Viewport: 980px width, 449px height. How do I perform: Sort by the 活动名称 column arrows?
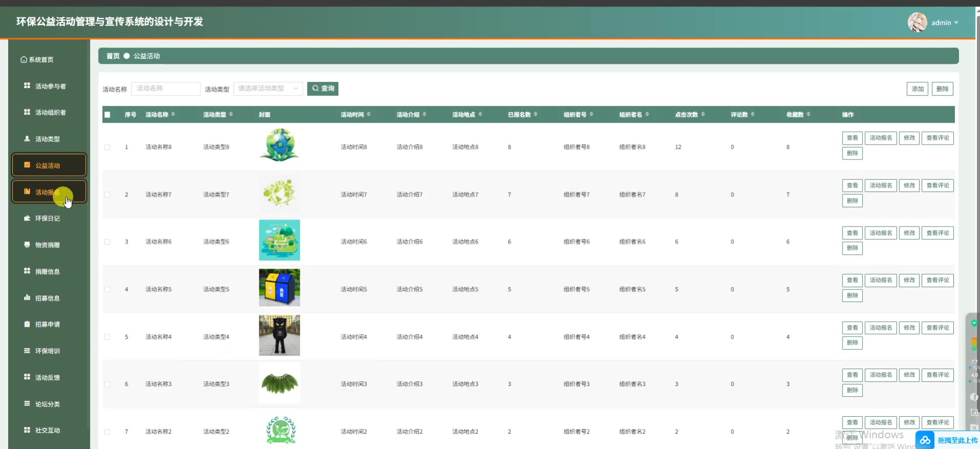click(x=173, y=114)
